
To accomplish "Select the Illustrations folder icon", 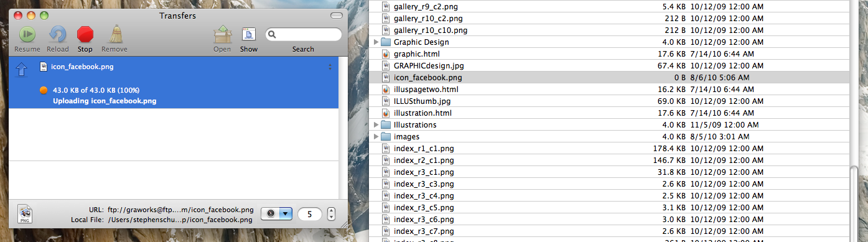I will click(385, 125).
